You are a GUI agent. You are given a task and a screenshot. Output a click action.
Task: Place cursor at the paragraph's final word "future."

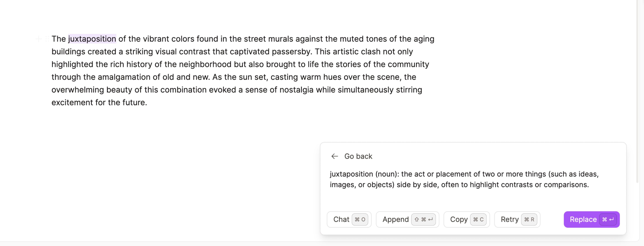tap(134, 103)
